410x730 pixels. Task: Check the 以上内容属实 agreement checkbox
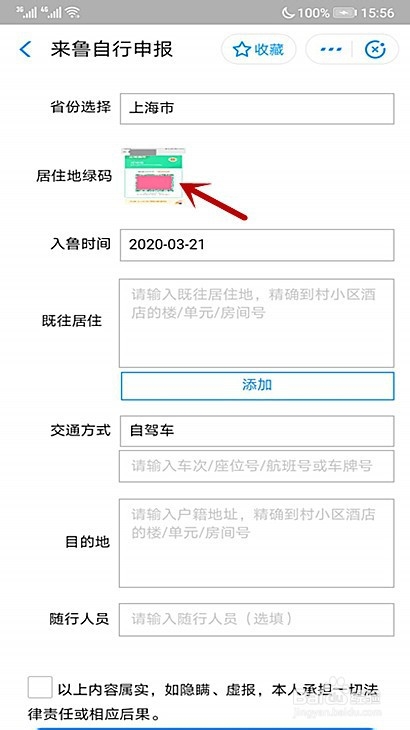(x=40, y=687)
